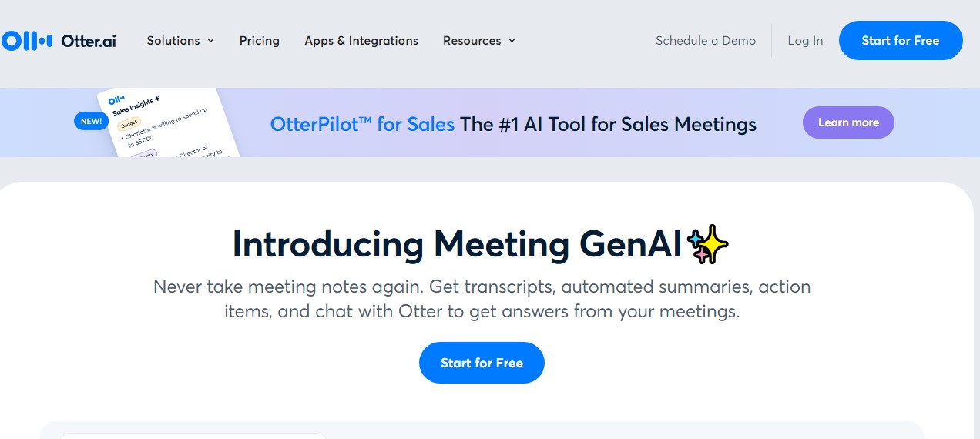Screen dimensions: 980x439
Task: Expand the chevron next to Solutions
Action: pos(210,41)
